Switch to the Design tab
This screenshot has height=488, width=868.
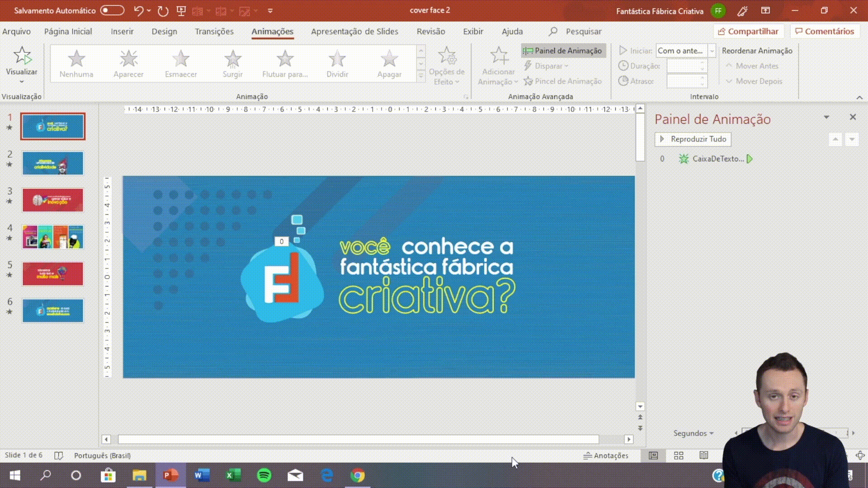coord(164,31)
